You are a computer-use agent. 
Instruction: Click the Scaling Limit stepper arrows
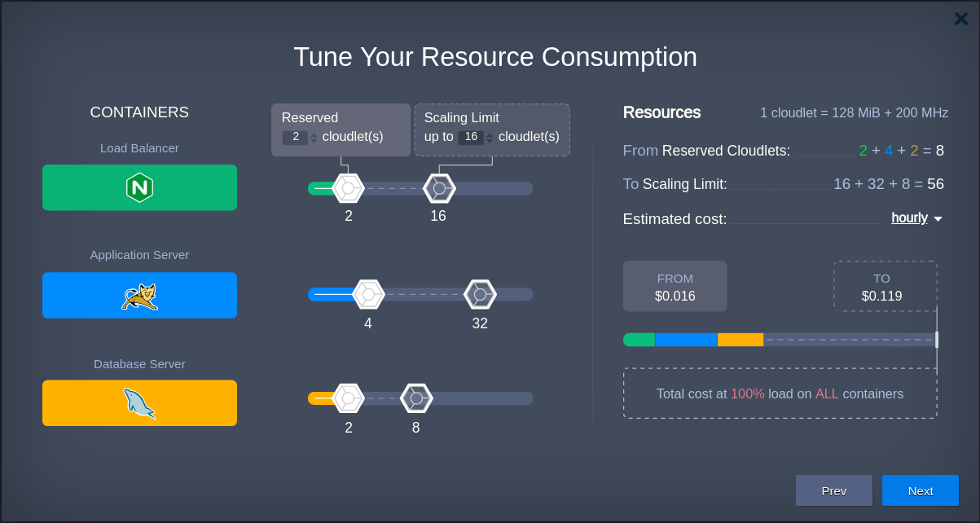(490, 138)
